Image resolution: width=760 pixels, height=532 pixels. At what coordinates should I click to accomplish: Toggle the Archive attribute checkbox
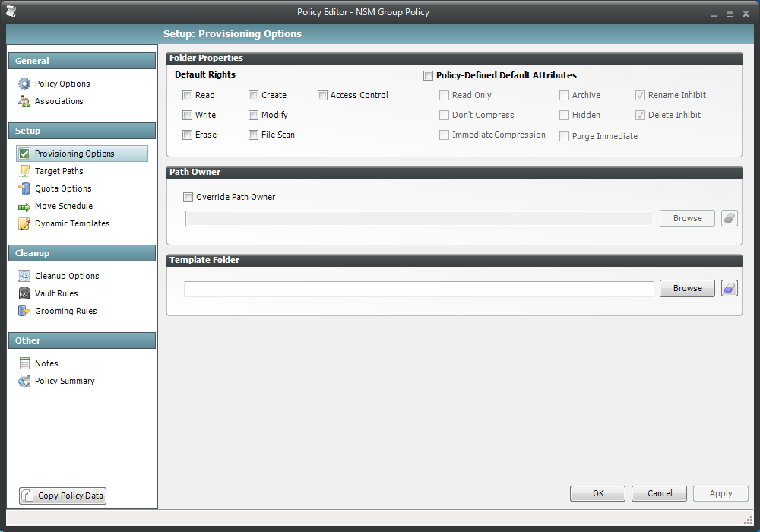564,96
